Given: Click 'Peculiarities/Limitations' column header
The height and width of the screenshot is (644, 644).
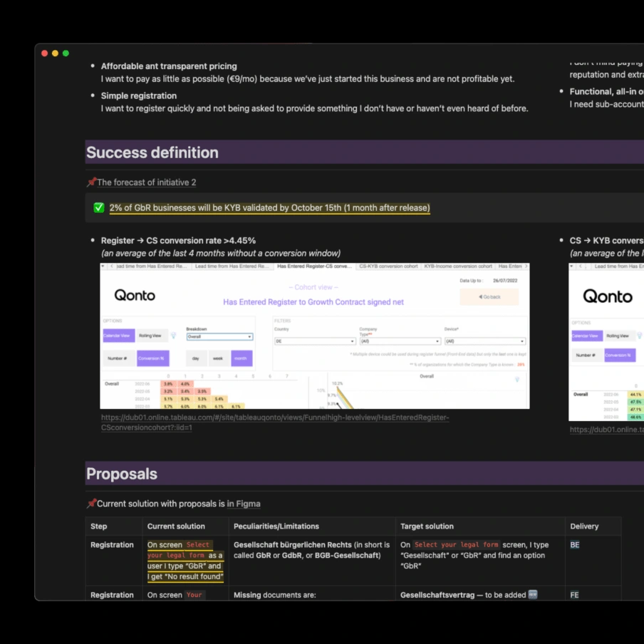Looking at the screenshot, I should [276, 526].
